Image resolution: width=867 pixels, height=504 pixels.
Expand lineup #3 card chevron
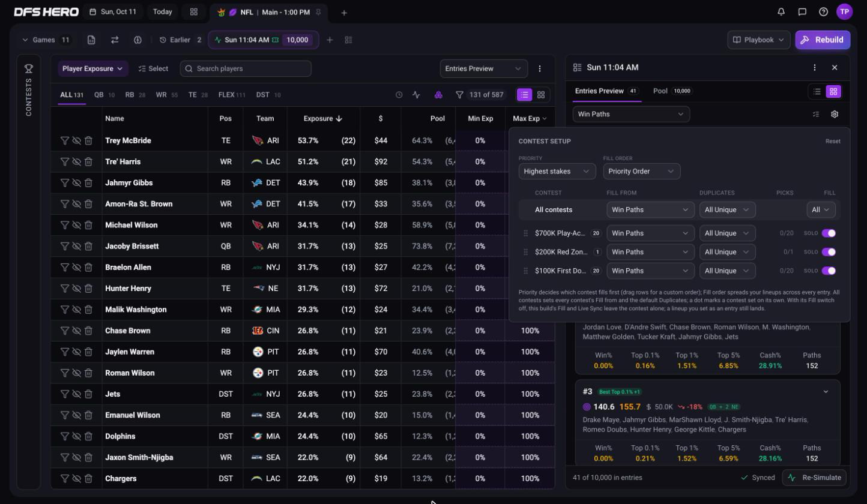[826, 392]
